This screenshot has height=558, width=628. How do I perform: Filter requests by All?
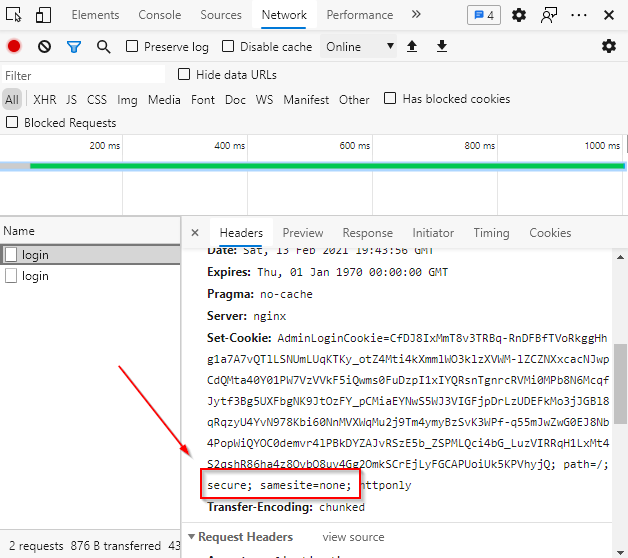pyautogui.click(x=12, y=99)
